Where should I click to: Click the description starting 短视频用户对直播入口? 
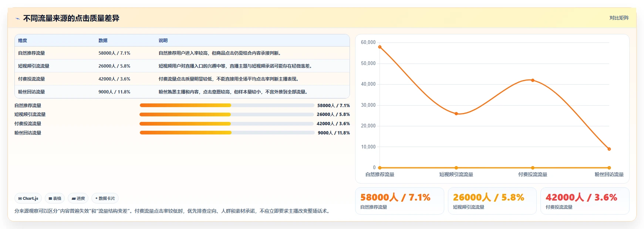click(236, 66)
